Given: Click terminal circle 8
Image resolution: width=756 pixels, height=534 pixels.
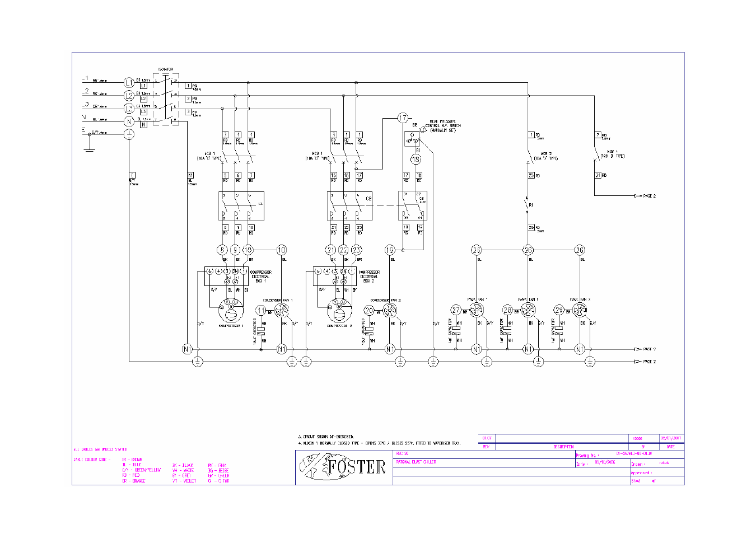Looking at the screenshot, I should click(x=222, y=250).
